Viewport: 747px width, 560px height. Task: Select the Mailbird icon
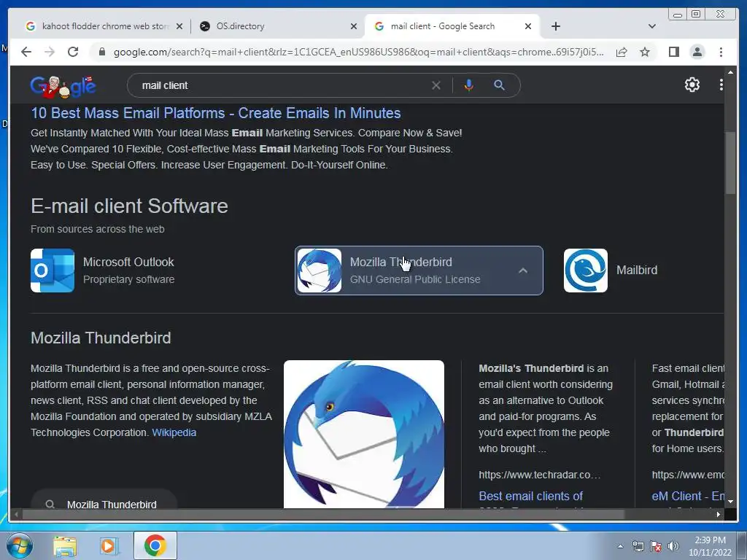[586, 271]
